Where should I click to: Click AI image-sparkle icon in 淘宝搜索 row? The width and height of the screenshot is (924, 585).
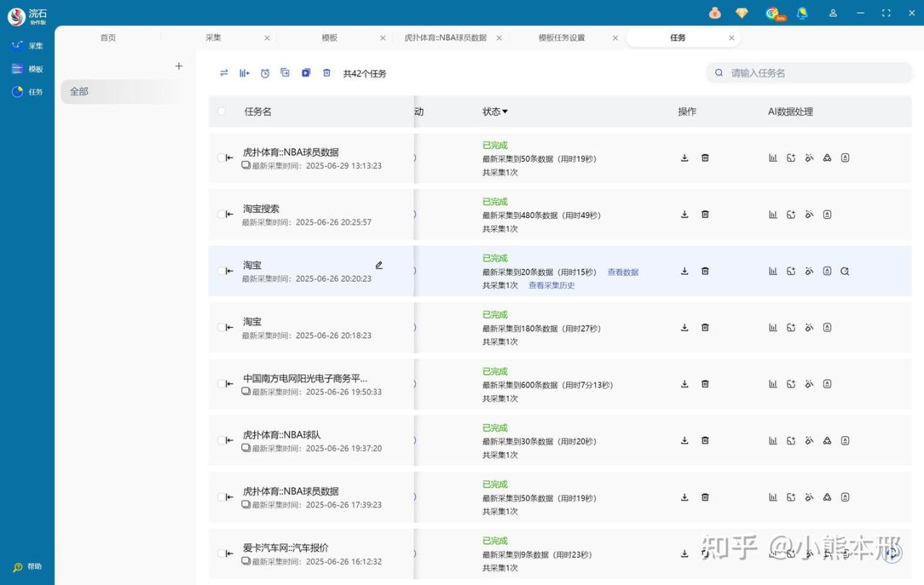tap(791, 214)
